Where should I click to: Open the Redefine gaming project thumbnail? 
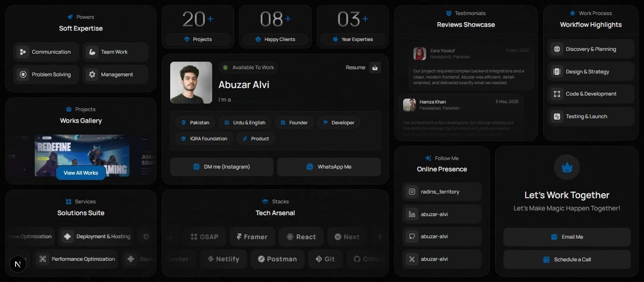(x=82, y=151)
